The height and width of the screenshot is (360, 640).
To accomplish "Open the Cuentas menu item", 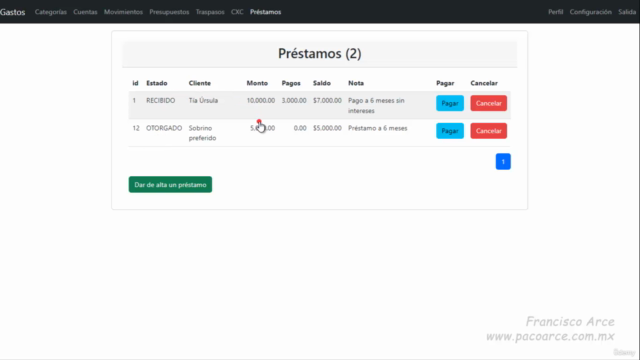I will 85,12.
